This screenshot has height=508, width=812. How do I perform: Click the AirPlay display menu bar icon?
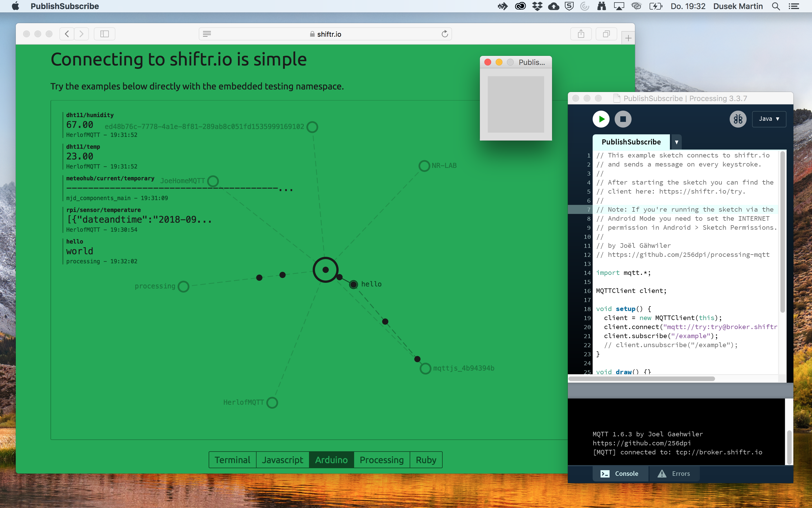coord(619,6)
